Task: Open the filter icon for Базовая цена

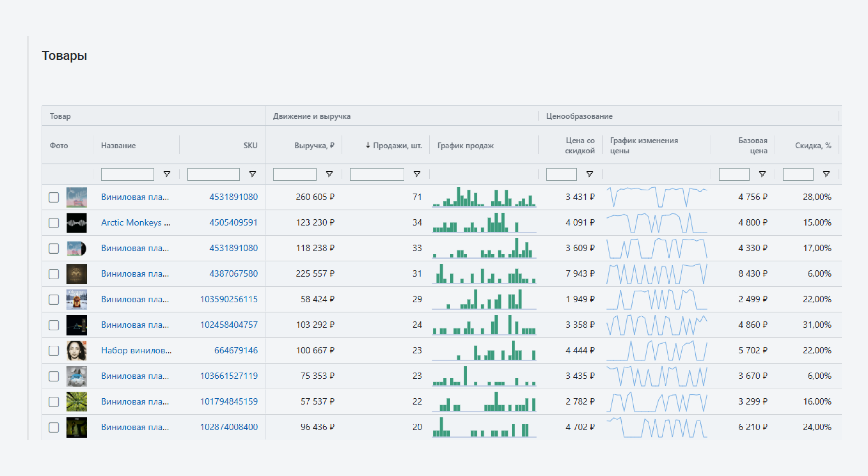Action: (x=762, y=174)
